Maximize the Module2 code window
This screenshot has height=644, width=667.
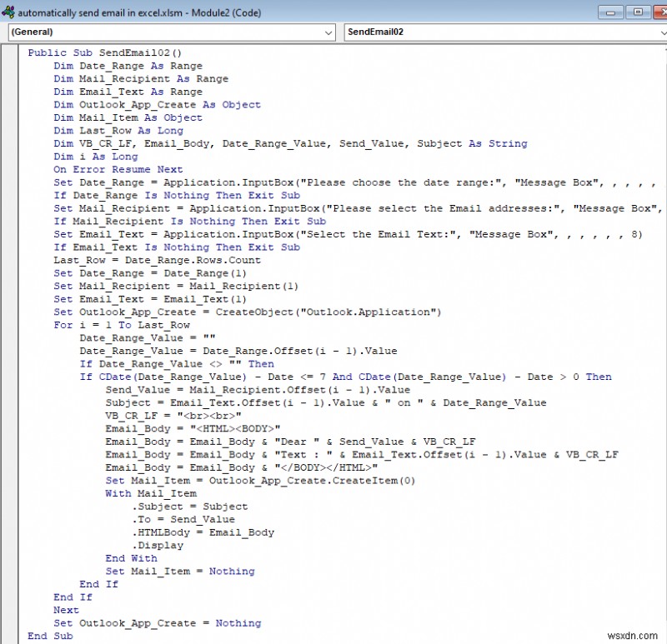(x=638, y=12)
